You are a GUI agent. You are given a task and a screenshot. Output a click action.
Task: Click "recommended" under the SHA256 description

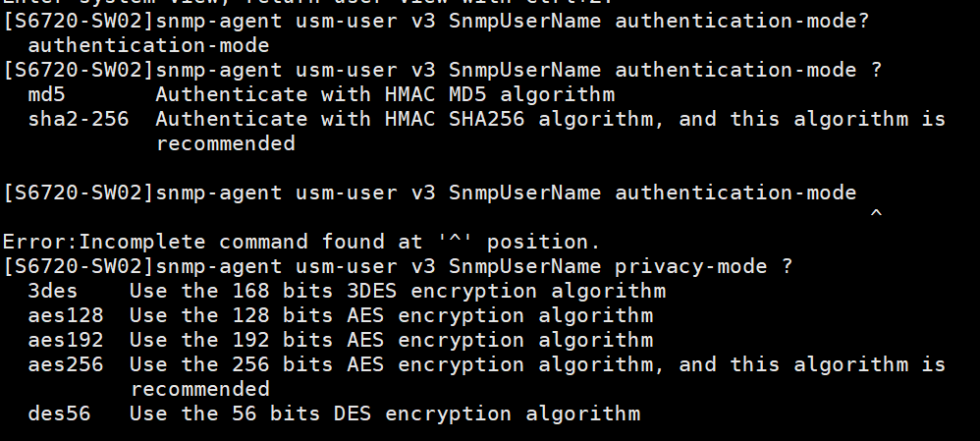click(x=226, y=143)
